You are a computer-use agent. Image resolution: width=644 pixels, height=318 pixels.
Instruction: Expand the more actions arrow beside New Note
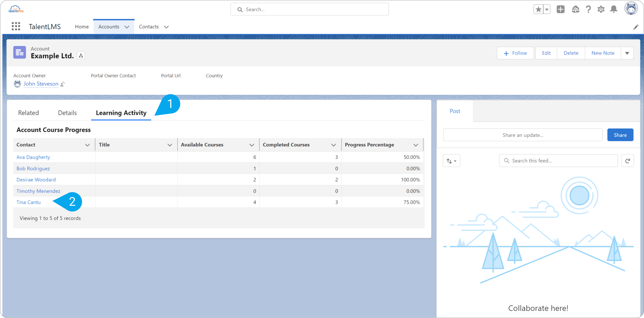point(627,53)
